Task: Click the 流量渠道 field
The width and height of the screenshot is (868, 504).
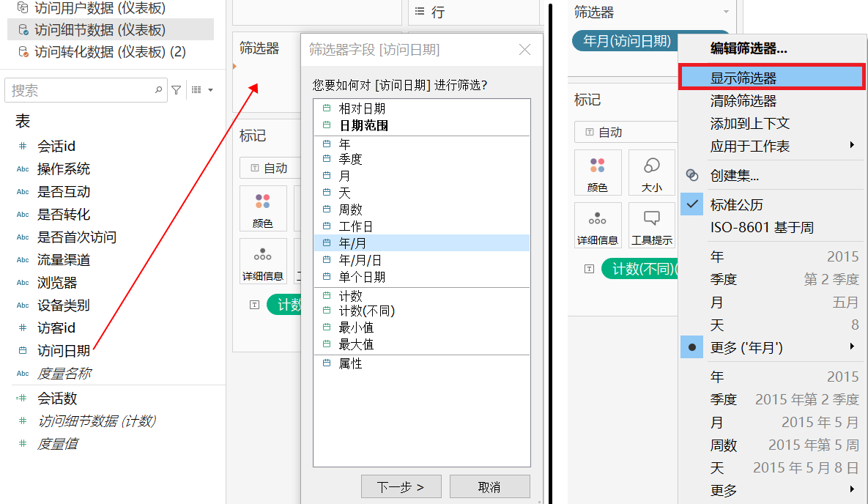Action: click(x=64, y=260)
